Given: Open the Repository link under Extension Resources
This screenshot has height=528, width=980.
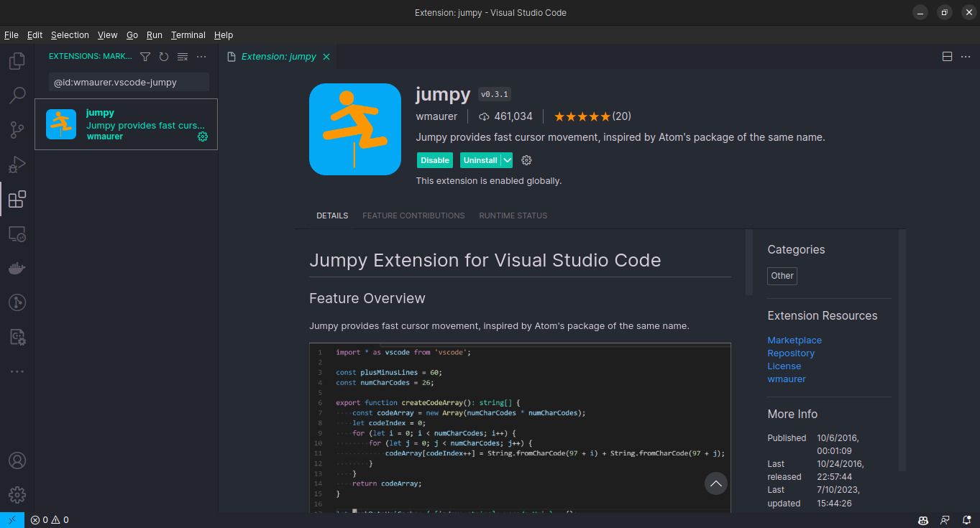Looking at the screenshot, I should point(791,353).
